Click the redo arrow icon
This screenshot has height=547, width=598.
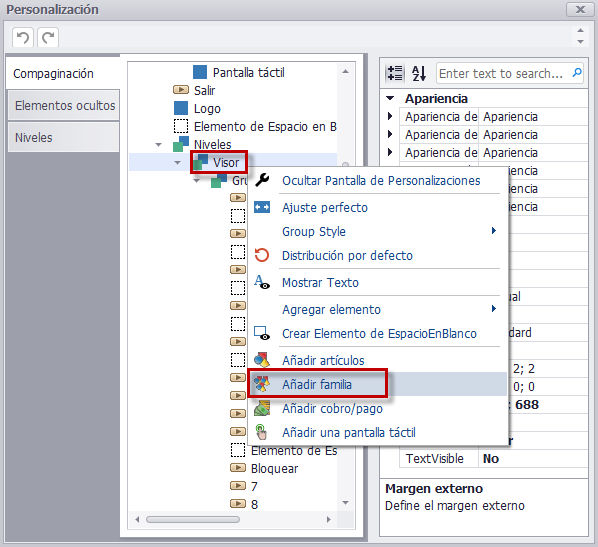[48, 37]
